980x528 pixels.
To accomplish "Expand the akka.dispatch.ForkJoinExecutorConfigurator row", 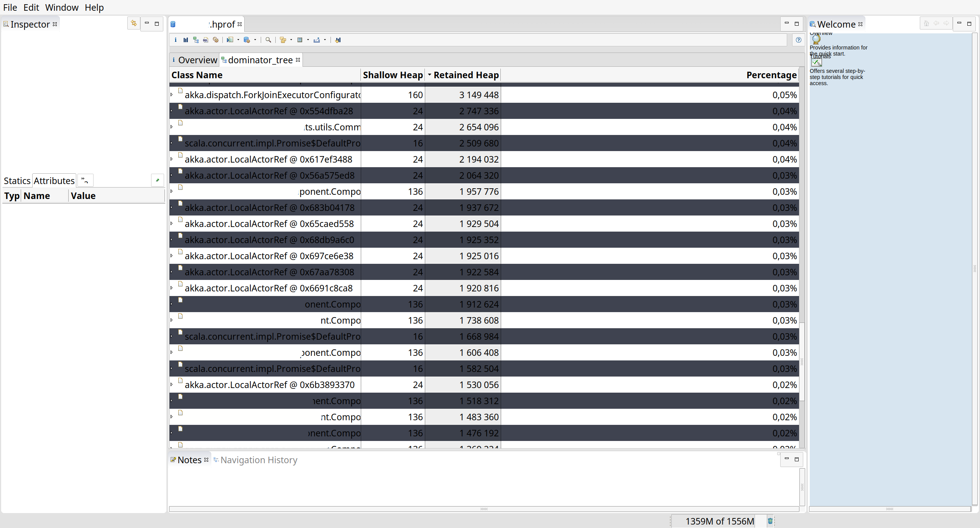I will pos(172,95).
